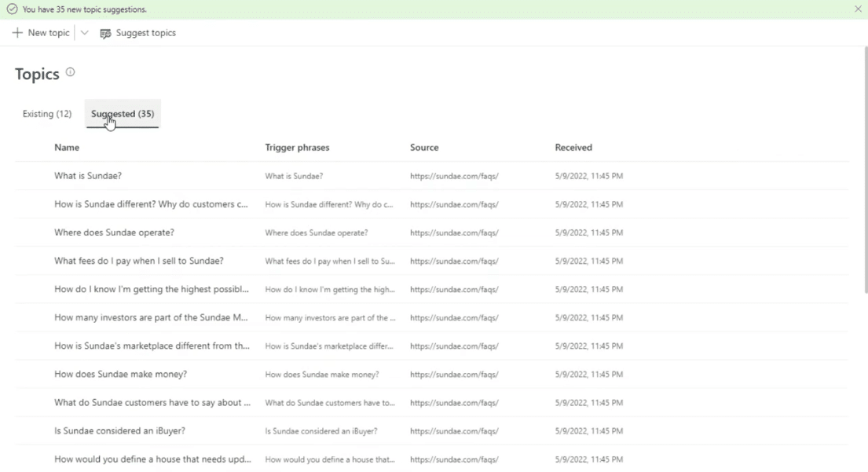Sort by the Name column header
The width and height of the screenshot is (868, 472).
click(x=67, y=147)
